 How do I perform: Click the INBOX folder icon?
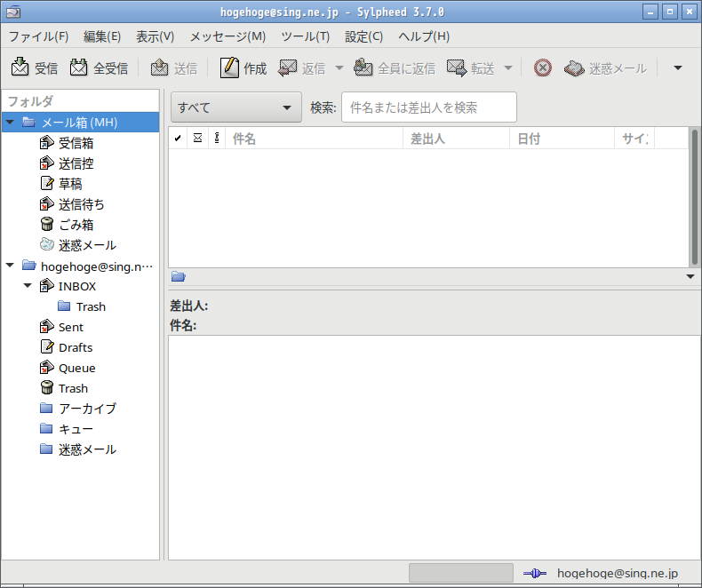(46, 285)
